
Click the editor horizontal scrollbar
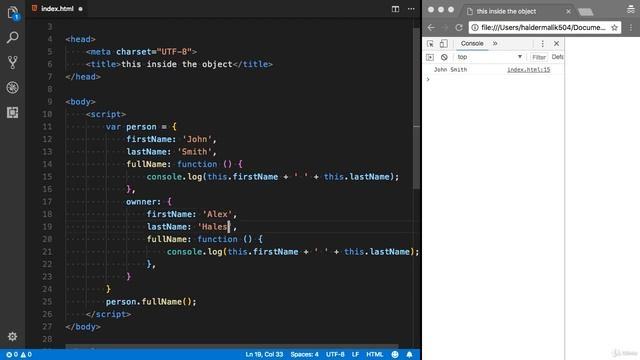click(232, 347)
